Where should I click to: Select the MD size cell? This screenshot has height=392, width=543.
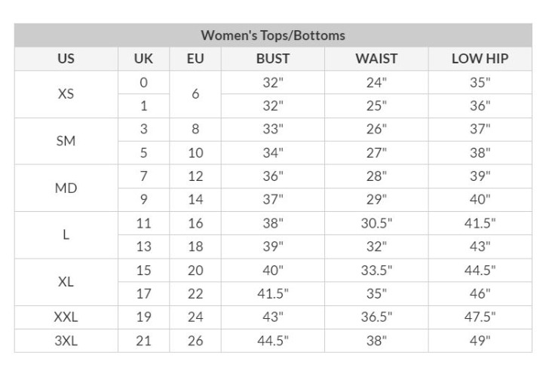[x=66, y=188]
